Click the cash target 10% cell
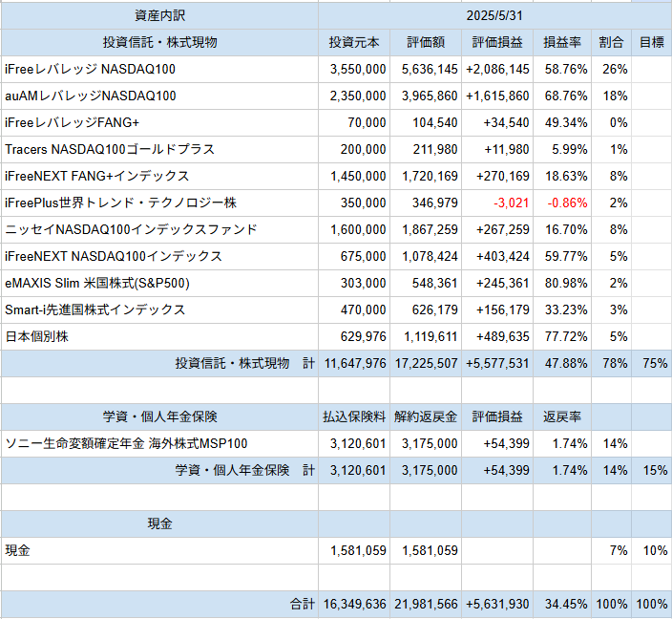The width and height of the screenshot is (672, 619). (651, 550)
